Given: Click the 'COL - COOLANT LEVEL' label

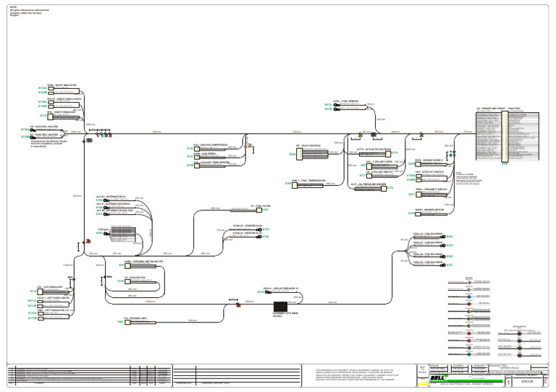Looking at the screenshot, I should coord(379,161).
